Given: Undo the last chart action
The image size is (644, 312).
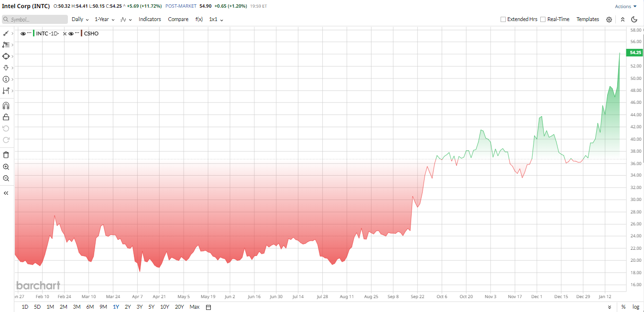Looking at the screenshot, I should pyautogui.click(x=6, y=128).
